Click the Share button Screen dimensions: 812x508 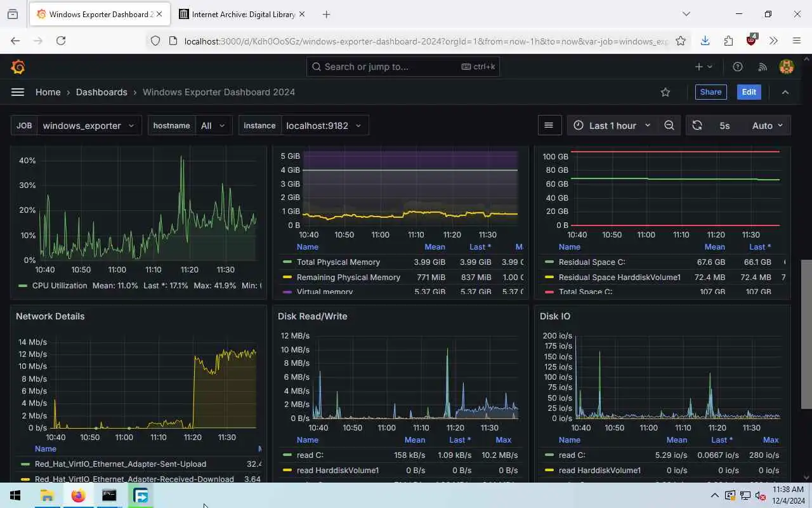710,92
